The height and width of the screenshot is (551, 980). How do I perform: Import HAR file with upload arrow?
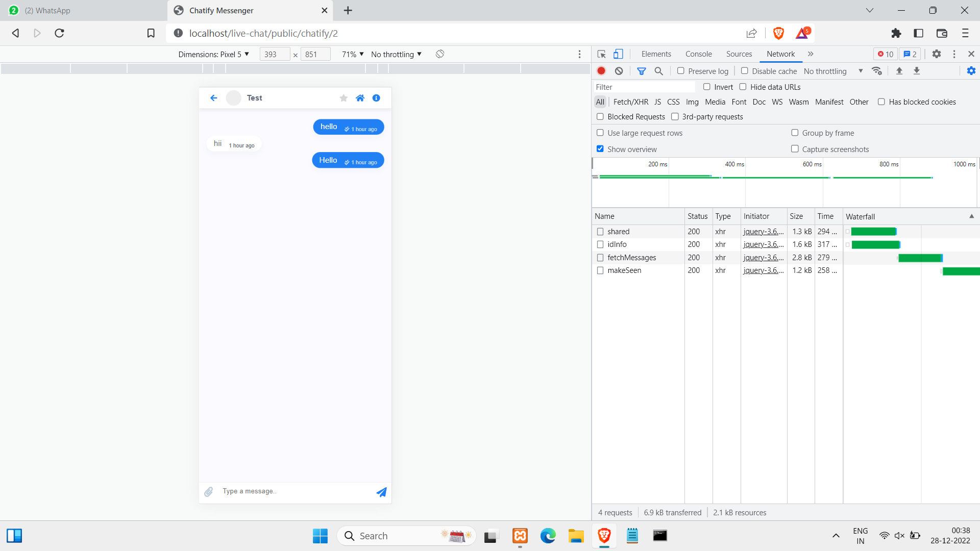(899, 71)
